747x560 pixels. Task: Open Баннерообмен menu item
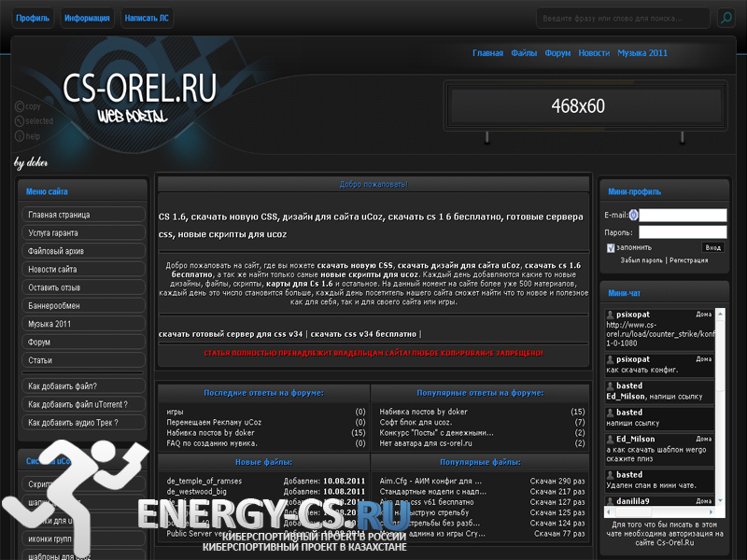[83, 306]
